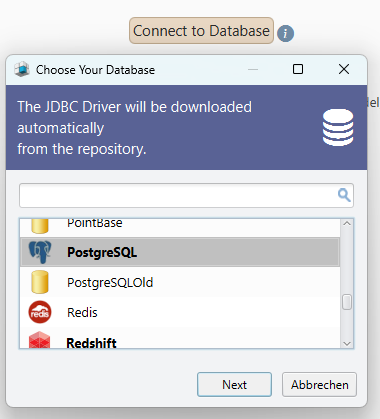Click the white database stack icon in the banner
Screen dimensions: 380x419
pyautogui.click(x=338, y=128)
